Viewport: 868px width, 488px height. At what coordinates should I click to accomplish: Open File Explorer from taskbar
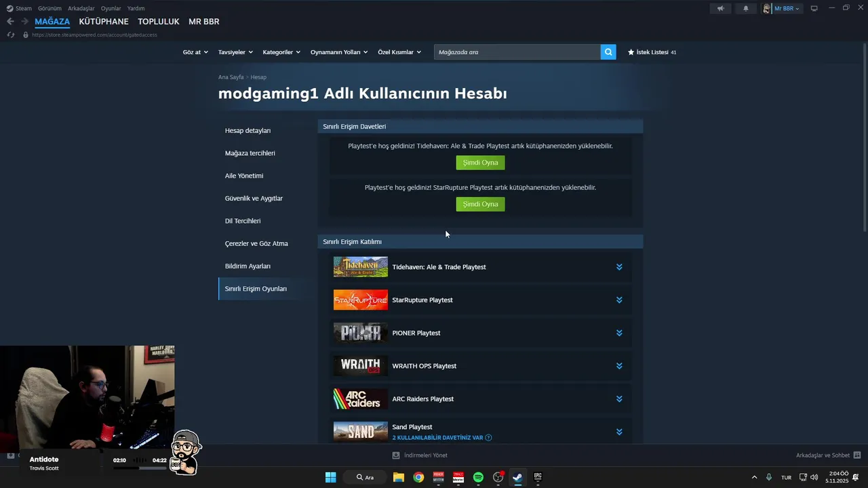399,477
